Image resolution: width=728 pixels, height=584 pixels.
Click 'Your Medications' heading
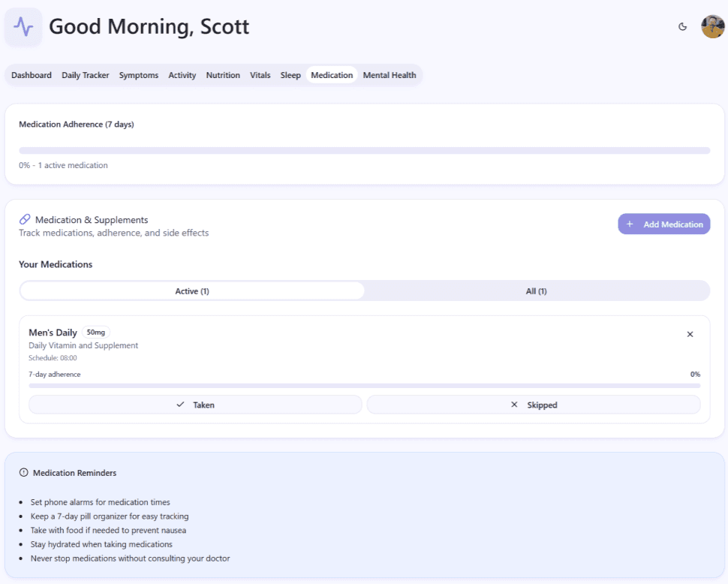pos(56,264)
